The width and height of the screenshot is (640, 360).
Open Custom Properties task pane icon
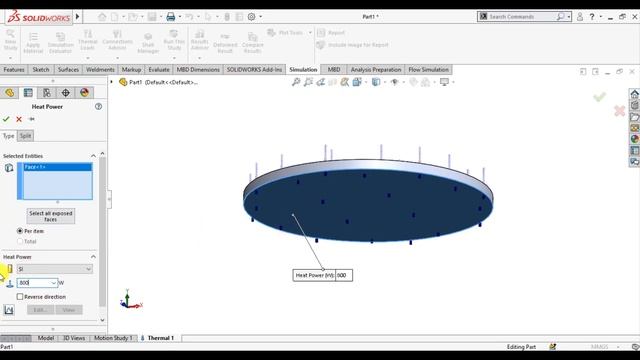pos(635,151)
